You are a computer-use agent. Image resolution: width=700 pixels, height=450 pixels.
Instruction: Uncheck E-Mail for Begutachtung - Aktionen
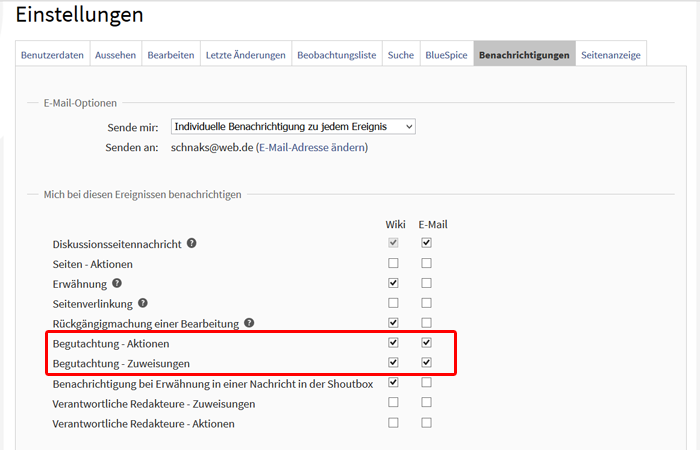click(x=427, y=343)
